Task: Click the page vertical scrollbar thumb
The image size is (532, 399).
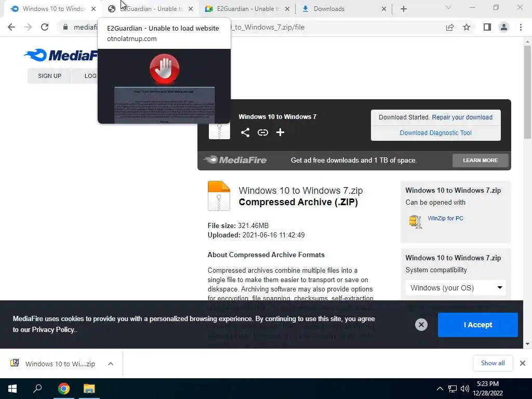Action: 527,91
